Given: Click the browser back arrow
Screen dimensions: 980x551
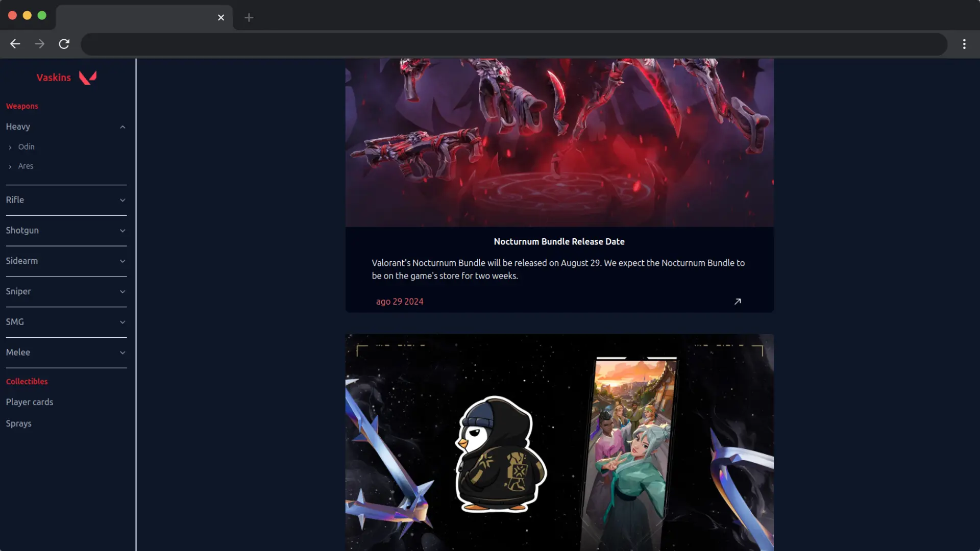Looking at the screenshot, I should (x=15, y=44).
